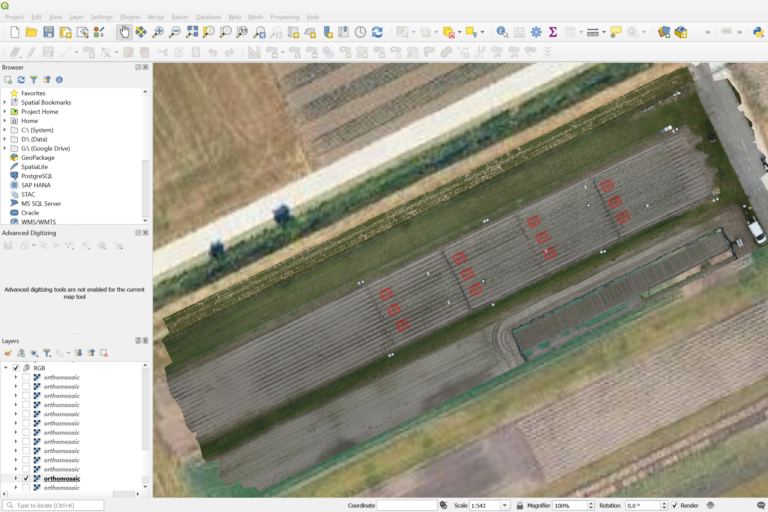The image size is (768, 512).
Task: Select PostgreSQL in the Browser panel
Action: pos(36,176)
